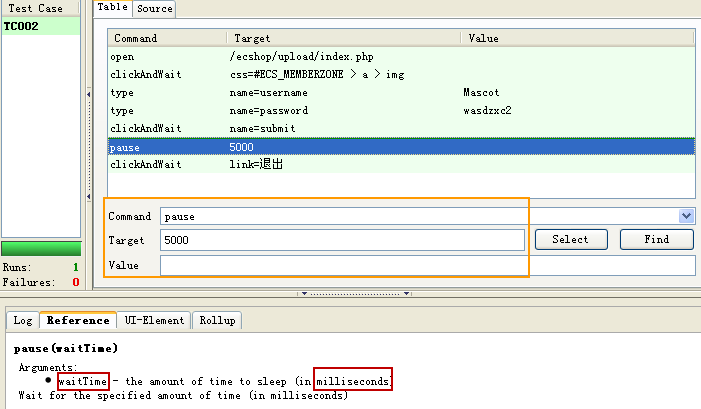Click the Target field containing 5000
The image size is (701, 409).
click(342, 240)
